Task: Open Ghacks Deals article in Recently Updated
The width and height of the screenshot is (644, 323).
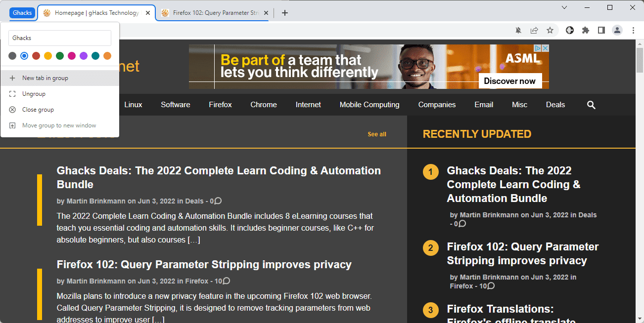Action: coord(513,184)
